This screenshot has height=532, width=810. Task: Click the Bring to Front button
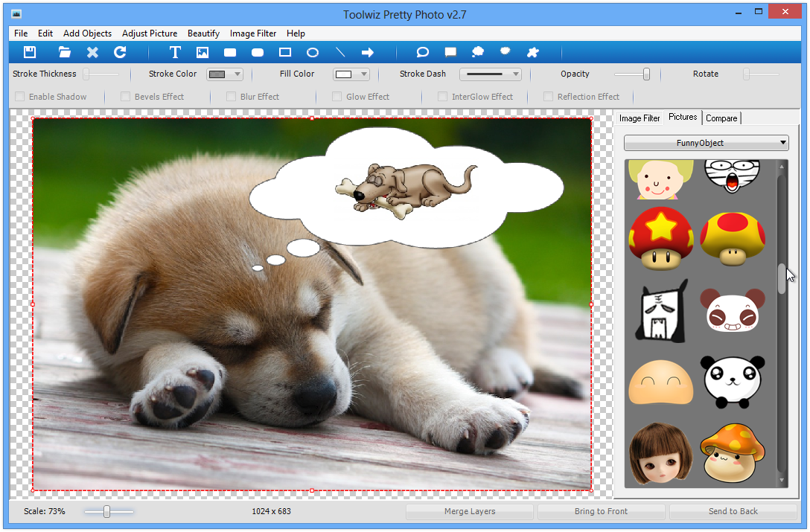[602, 511]
